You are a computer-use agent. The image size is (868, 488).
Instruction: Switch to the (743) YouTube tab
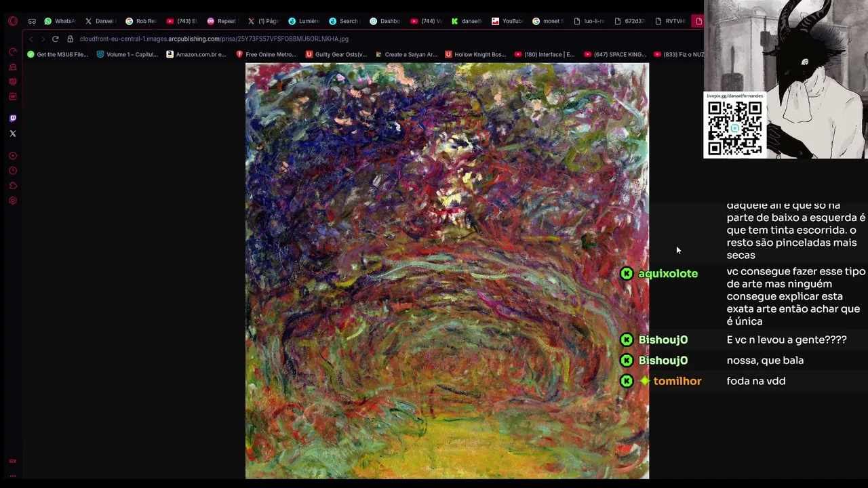click(182, 21)
